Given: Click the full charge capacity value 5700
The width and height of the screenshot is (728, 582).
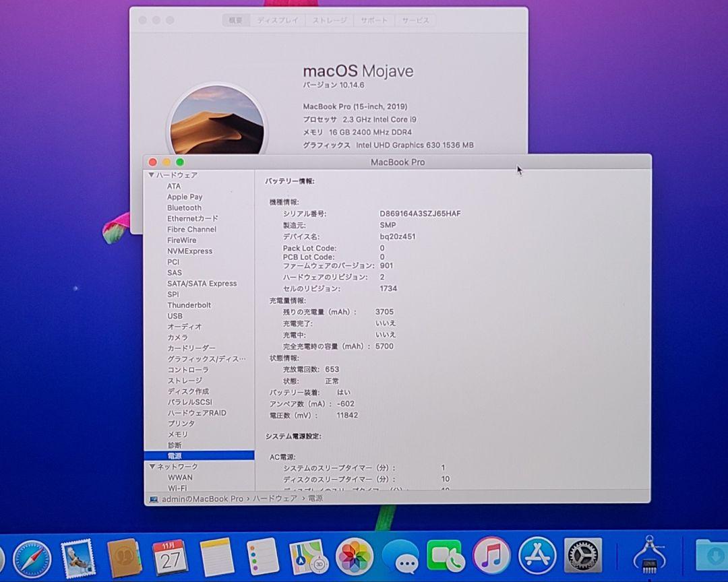Looking at the screenshot, I should (384, 346).
